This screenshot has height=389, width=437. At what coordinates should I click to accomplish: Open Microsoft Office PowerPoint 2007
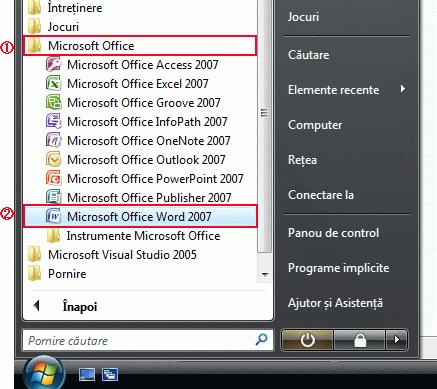coord(140,179)
